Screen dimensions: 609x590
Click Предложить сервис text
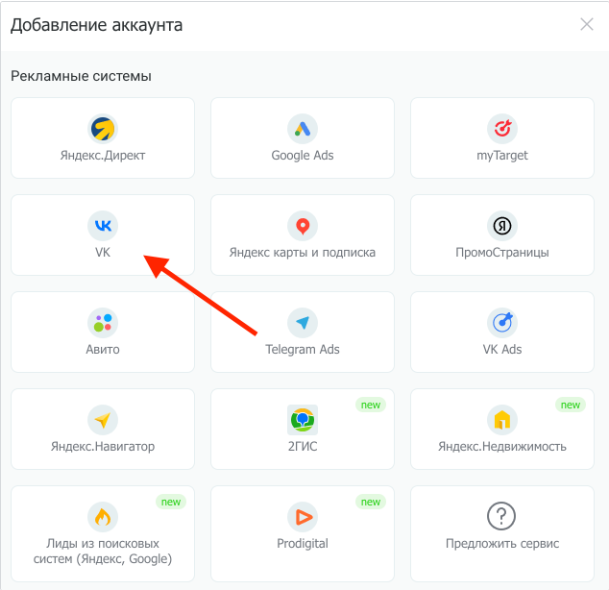[502, 543]
